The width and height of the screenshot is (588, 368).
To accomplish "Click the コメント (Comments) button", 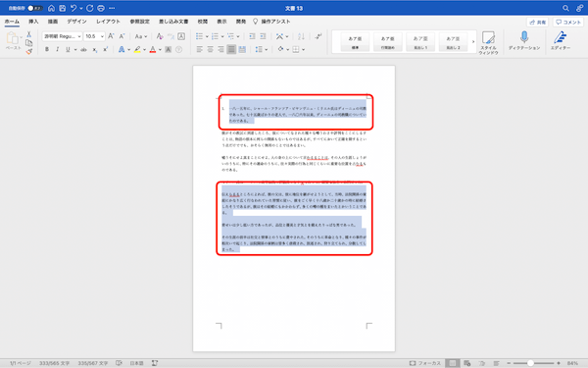I will coord(568,23).
